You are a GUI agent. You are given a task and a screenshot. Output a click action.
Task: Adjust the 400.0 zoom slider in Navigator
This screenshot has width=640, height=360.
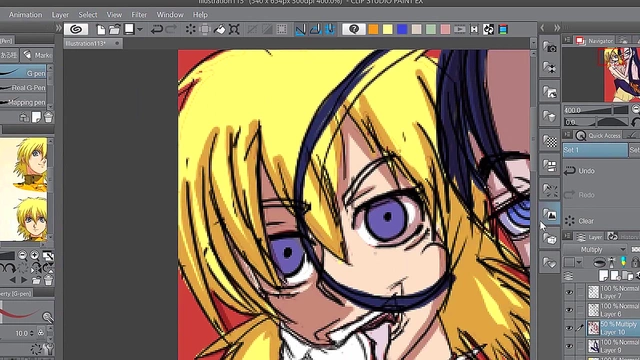point(596,110)
